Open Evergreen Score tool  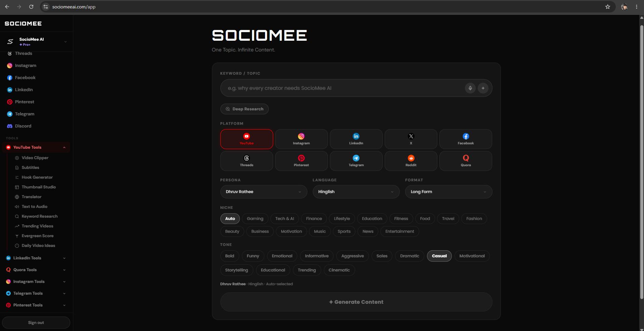[x=38, y=236]
